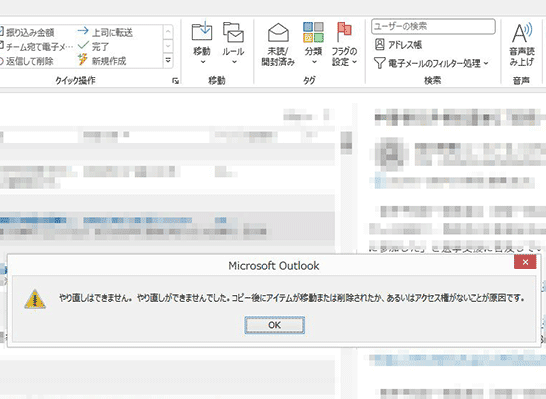Click the フラグの設定 flag icon
The image size is (546, 399).
click(x=344, y=32)
